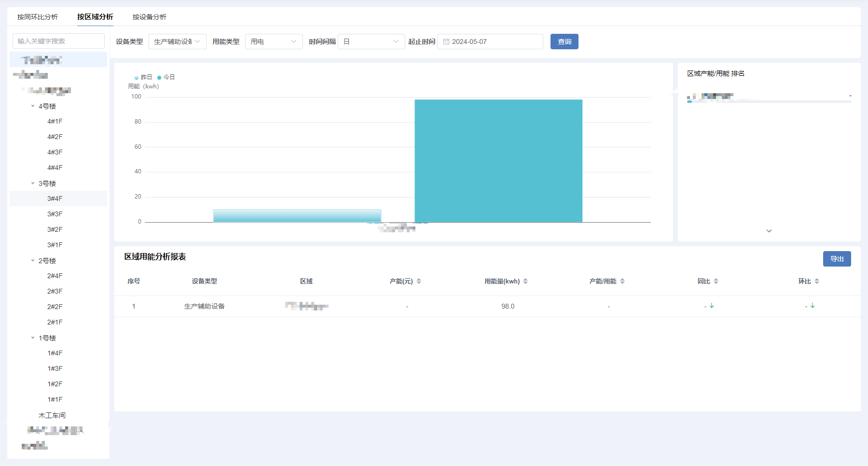Screen dimensions: 868x466
Task: Select 4#2F in area tree
Action: [x=55, y=137]
